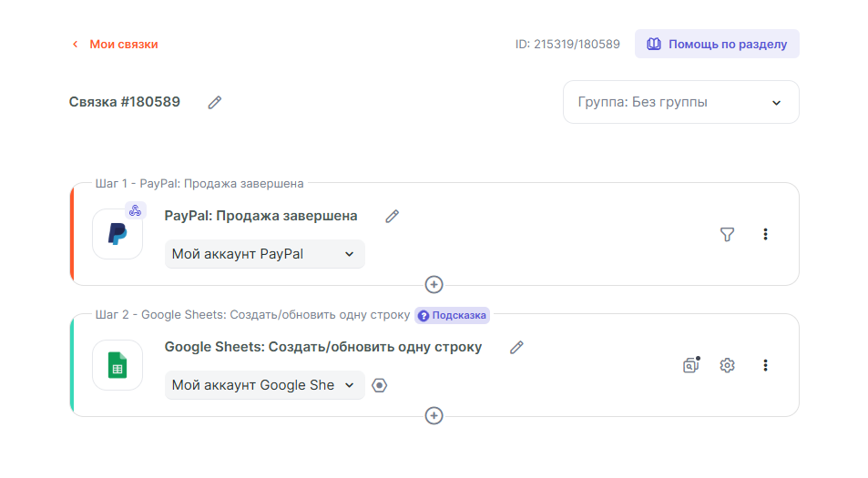The height and width of the screenshot is (478, 868).
Task: Click the webhook badge on PayPal logo
Action: pyautogui.click(x=135, y=211)
